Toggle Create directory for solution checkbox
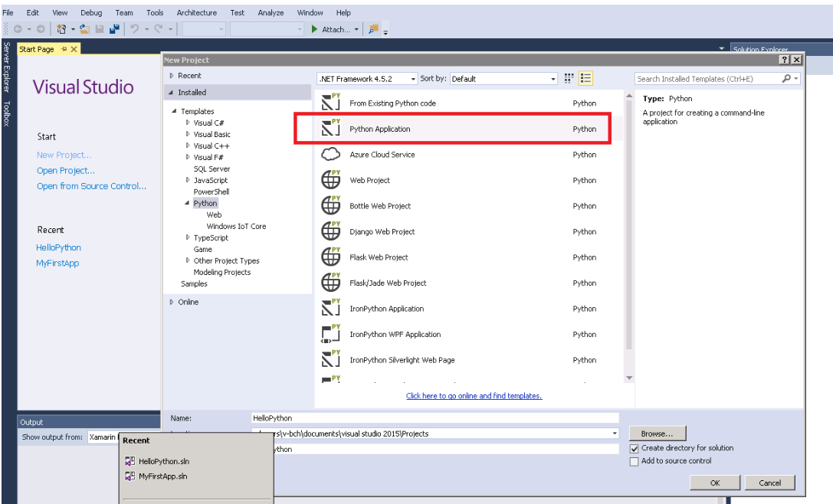The height and width of the screenshot is (504, 833). 634,448
